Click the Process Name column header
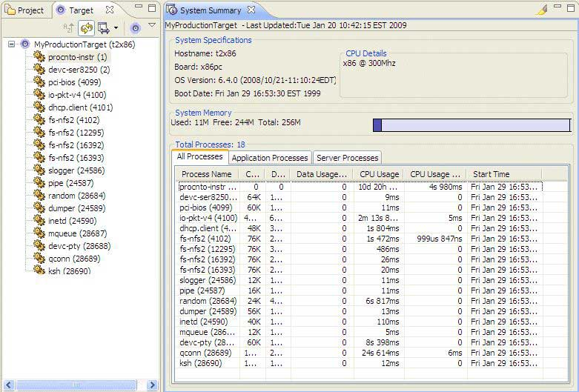Screen dimensions: 579x392 click(x=206, y=174)
